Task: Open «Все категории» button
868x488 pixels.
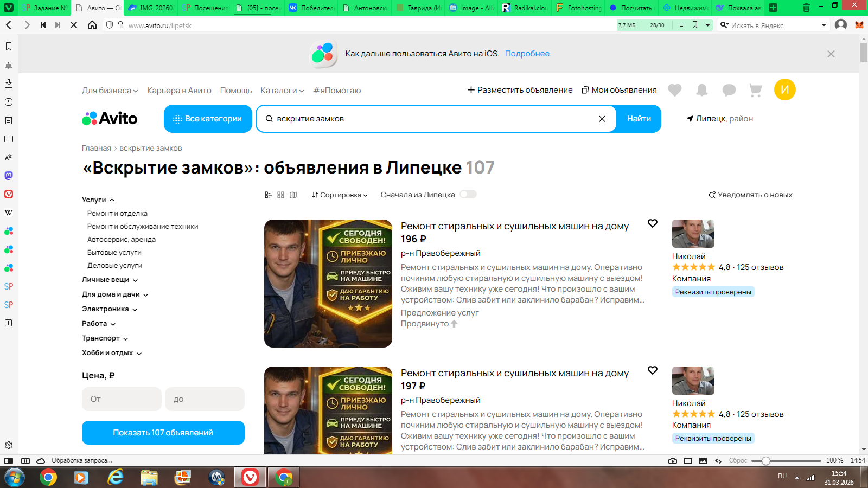Action: pos(208,119)
